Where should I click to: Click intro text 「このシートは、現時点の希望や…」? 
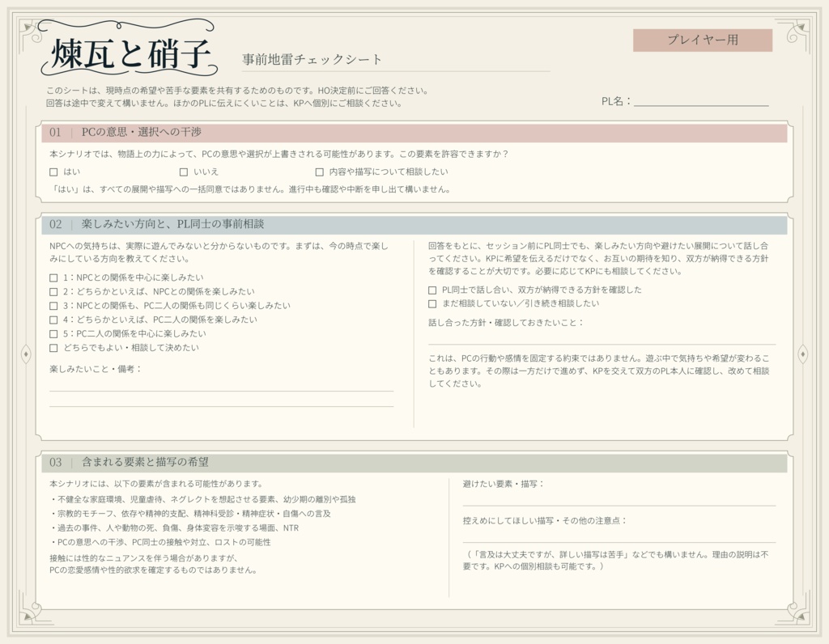click(237, 91)
